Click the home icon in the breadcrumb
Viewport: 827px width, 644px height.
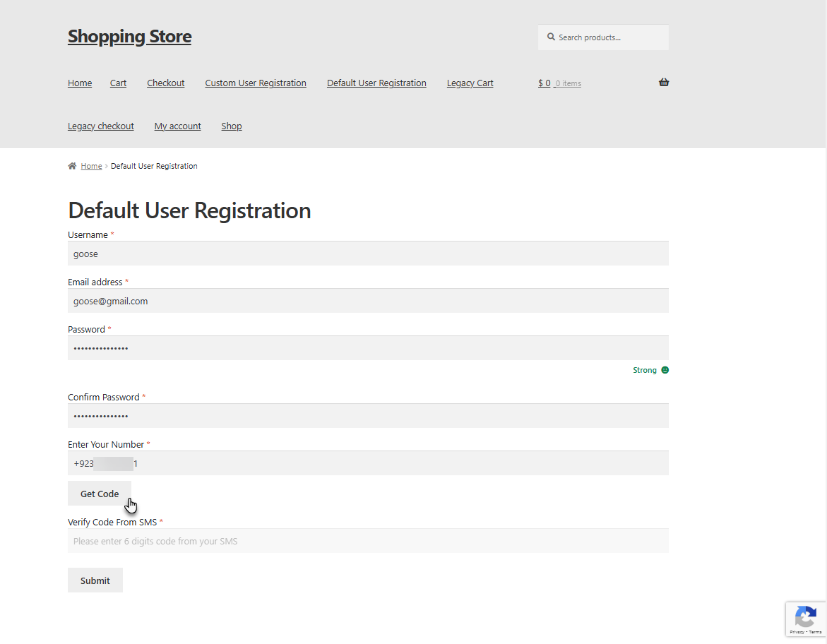71,165
